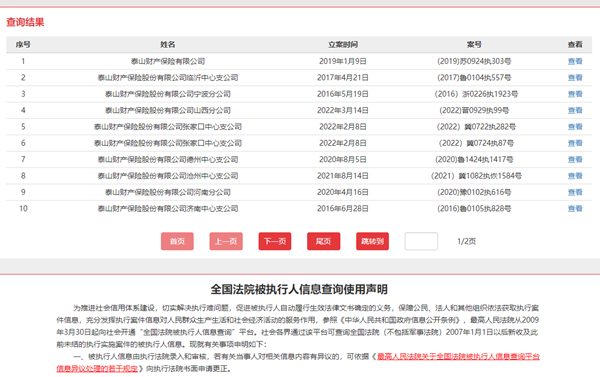The height and width of the screenshot is (377, 600).
Task: Select the 案号 column header
Action: coord(474,45)
